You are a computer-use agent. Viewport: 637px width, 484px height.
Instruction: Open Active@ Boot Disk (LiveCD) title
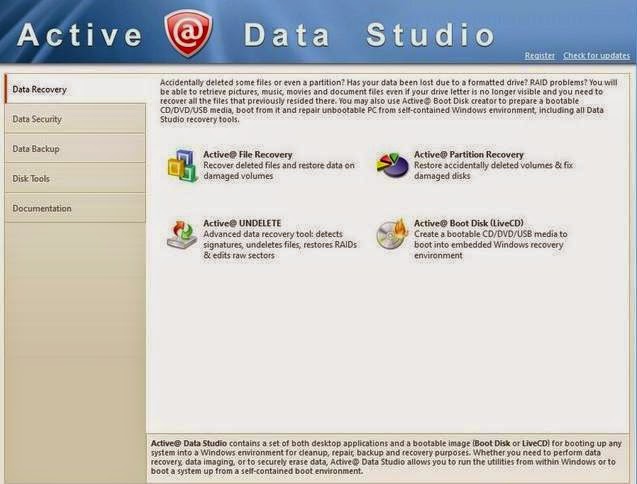pyautogui.click(x=469, y=223)
